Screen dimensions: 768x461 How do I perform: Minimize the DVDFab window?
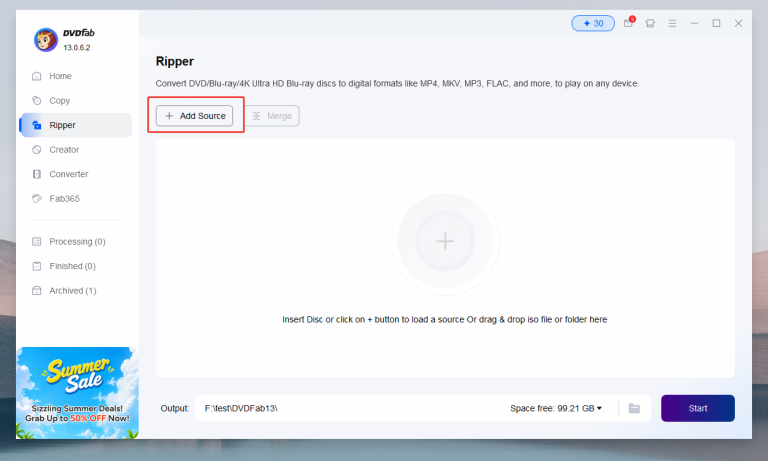click(x=694, y=23)
